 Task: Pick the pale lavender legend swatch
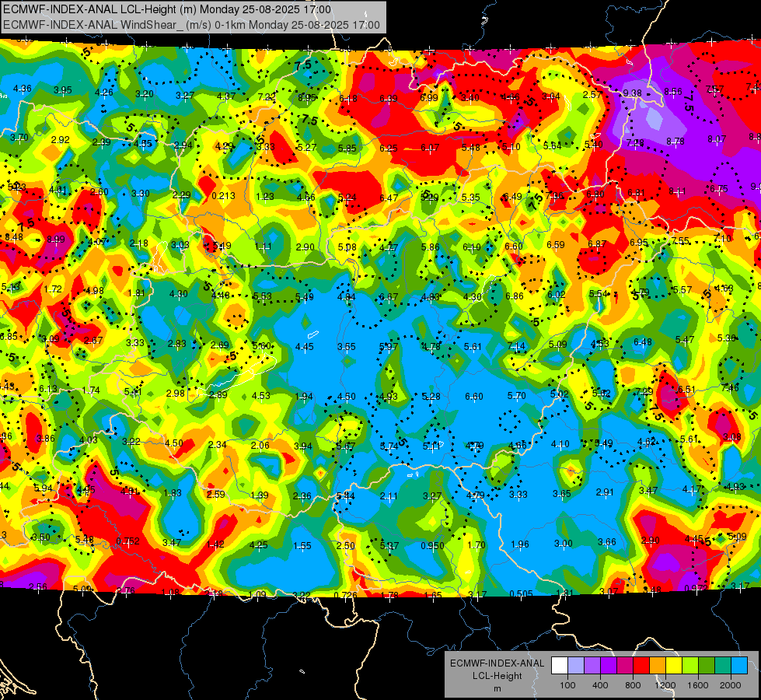point(575,665)
